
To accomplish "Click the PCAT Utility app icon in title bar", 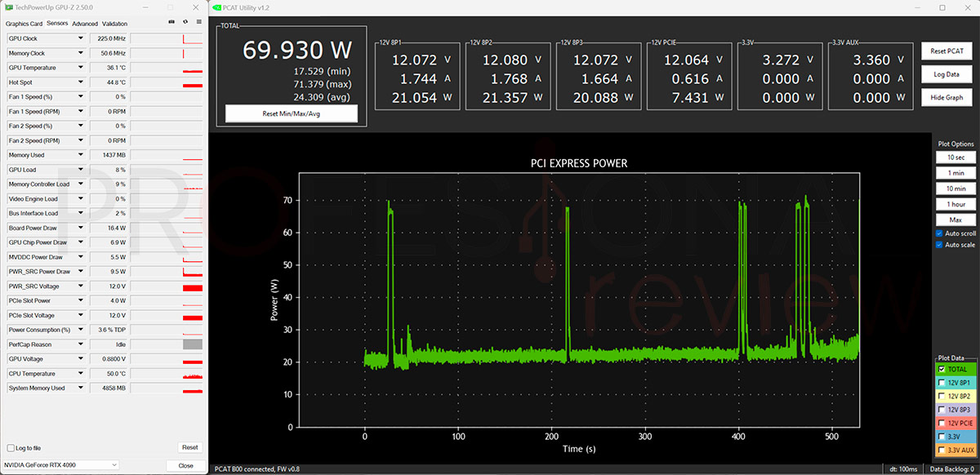I will click(x=216, y=7).
